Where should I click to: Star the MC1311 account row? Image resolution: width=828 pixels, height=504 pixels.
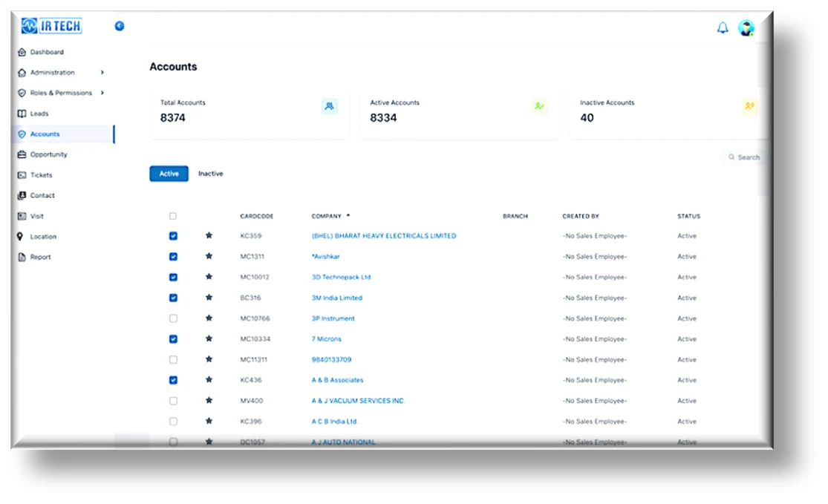point(209,256)
